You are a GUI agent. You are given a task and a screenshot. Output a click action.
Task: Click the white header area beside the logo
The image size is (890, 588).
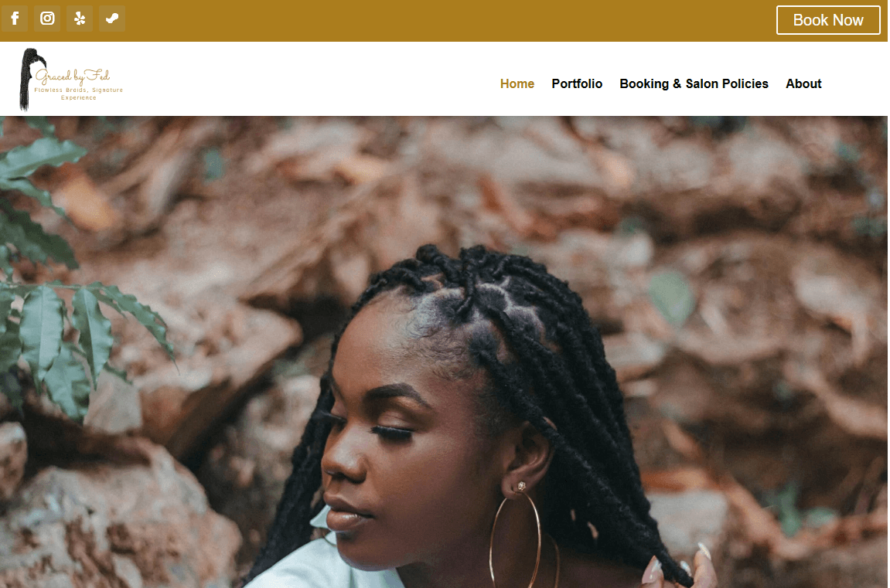coord(306,79)
